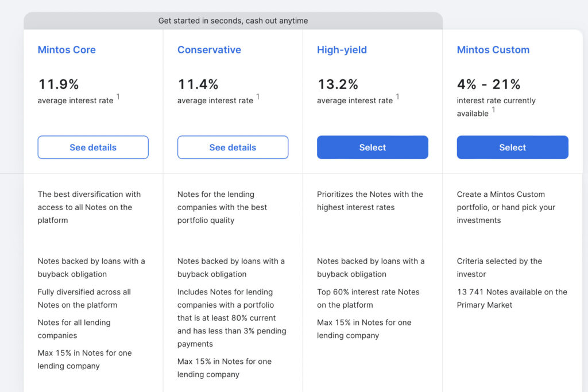
Task: Click 'Max 15% in Notes' under High-yield
Action: (364, 329)
